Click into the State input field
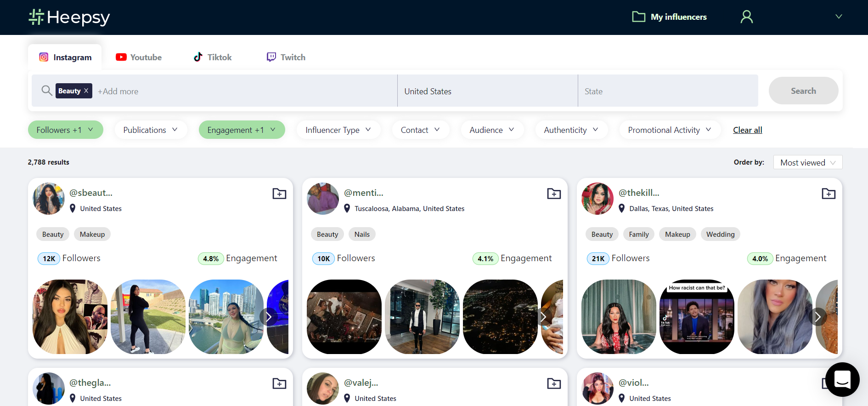The height and width of the screenshot is (406, 868). [x=667, y=91]
